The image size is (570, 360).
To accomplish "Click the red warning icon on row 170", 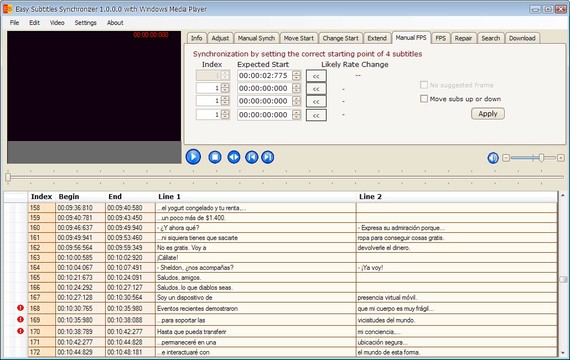I will (20, 331).
